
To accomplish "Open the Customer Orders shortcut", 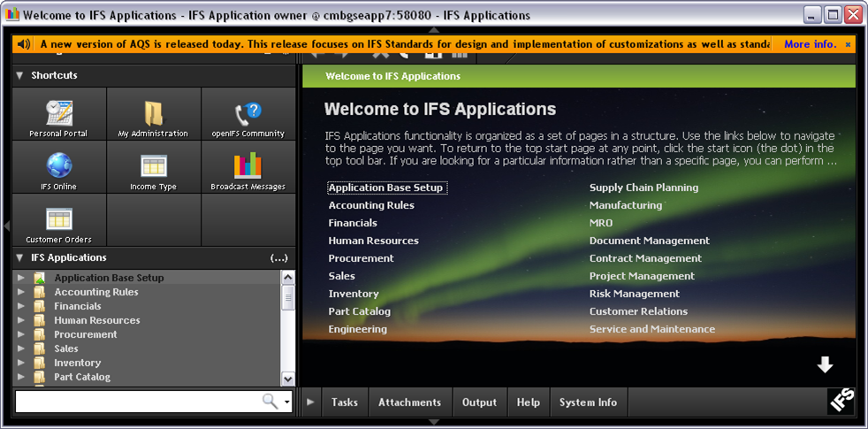I will (58, 220).
